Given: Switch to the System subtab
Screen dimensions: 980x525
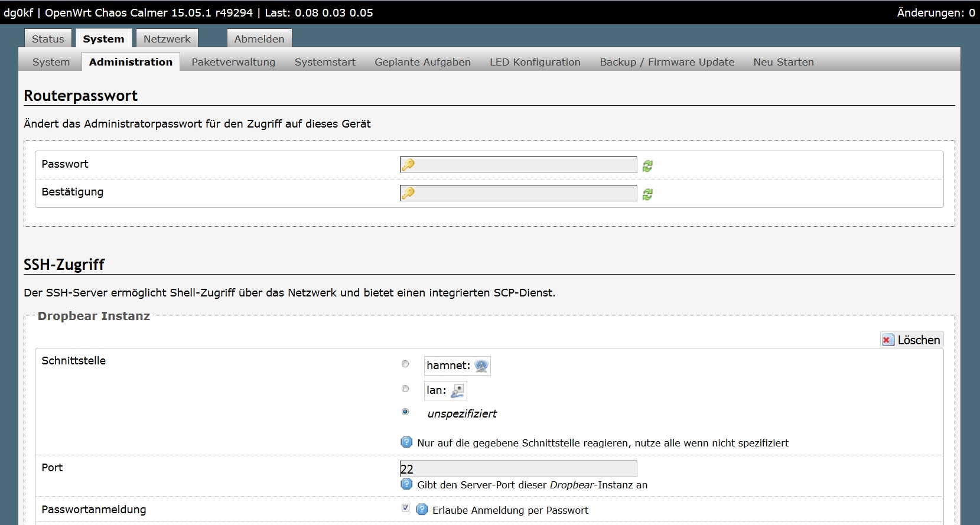Looking at the screenshot, I should [51, 62].
